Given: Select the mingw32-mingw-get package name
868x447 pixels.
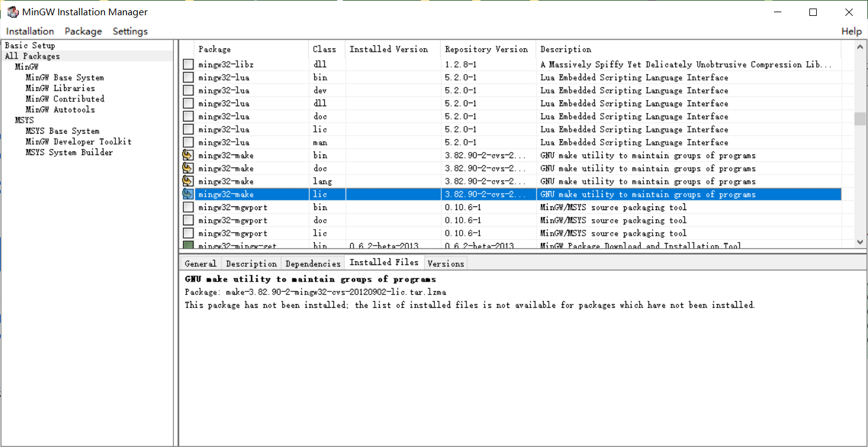Looking at the screenshot, I should point(237,245).
